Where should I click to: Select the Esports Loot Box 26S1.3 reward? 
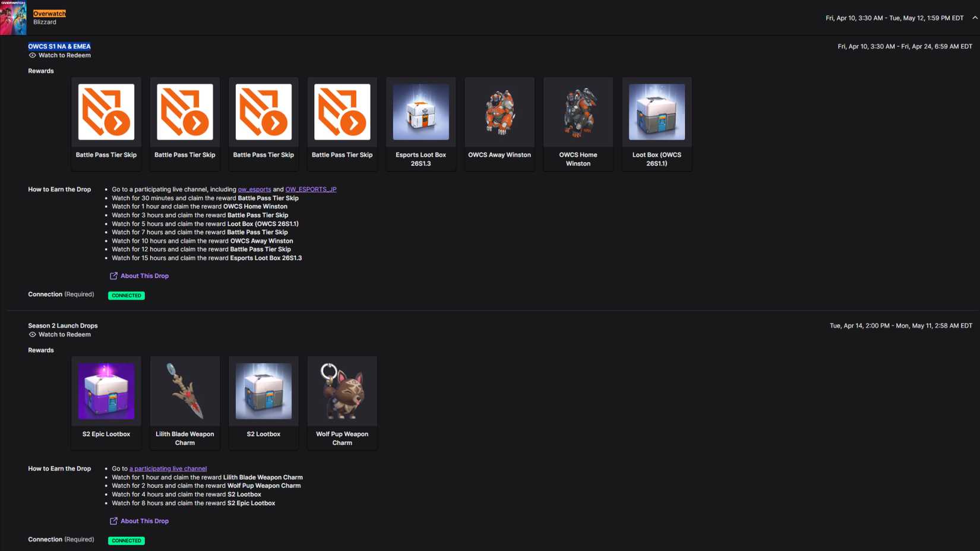click(x=421, y=112)
